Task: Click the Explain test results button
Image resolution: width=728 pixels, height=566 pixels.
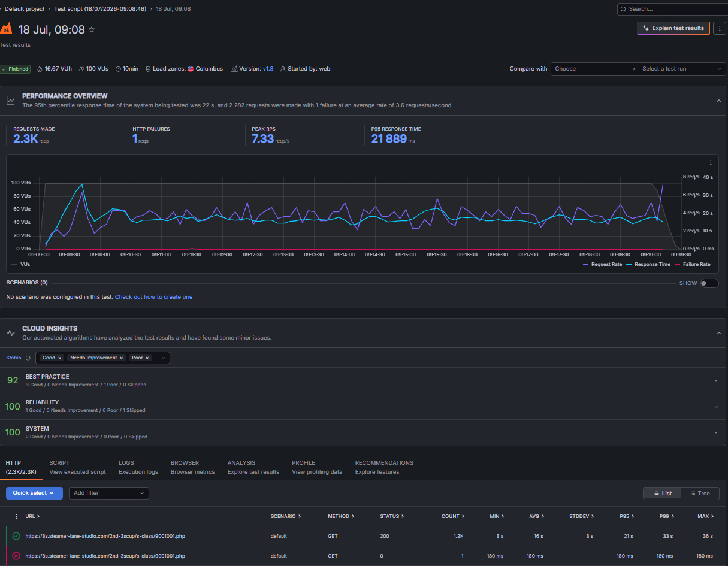Action: tap(673, 28)
